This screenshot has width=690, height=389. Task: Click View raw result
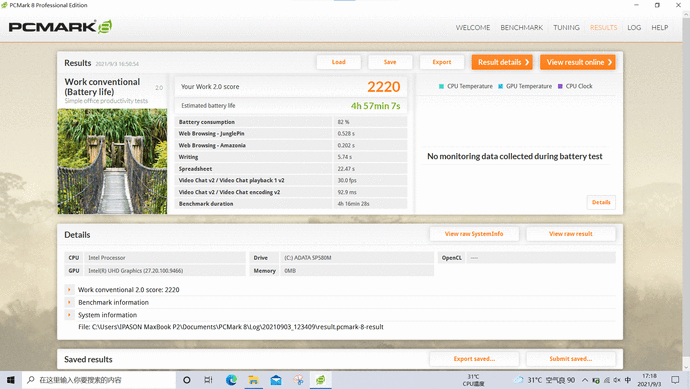point(571,234)
